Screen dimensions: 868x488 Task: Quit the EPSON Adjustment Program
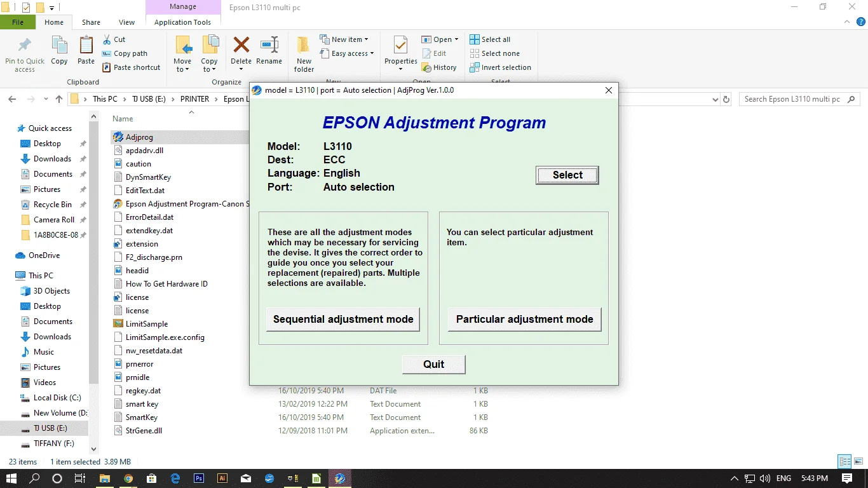(434, 364)
